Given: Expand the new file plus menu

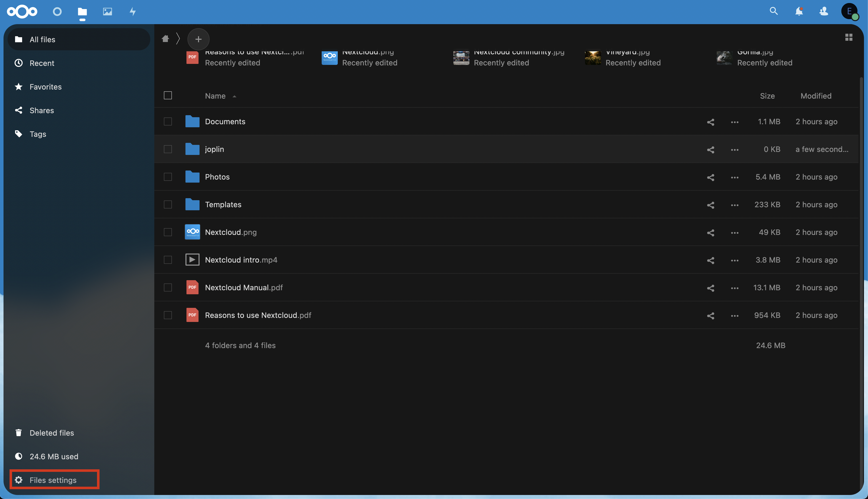Looking at the screenshot, I should click(x=198, y=39).
